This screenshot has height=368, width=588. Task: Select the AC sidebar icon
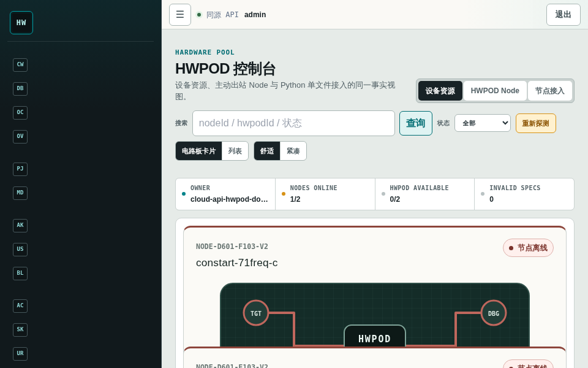click(20, 305)
